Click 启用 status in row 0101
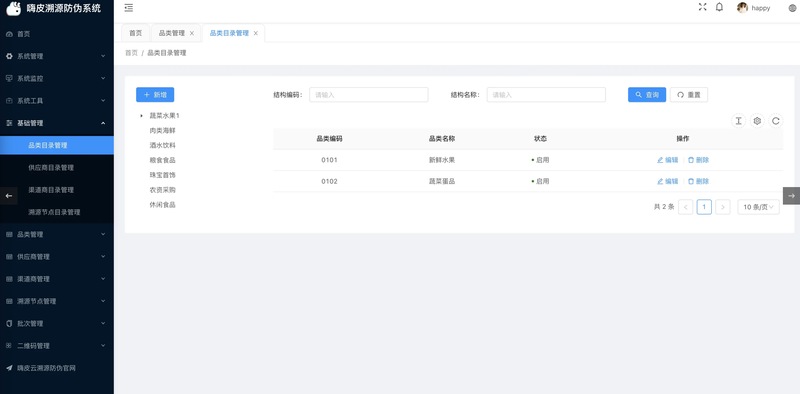Viewport: 800px width, 394px height. tap(541, 160)
